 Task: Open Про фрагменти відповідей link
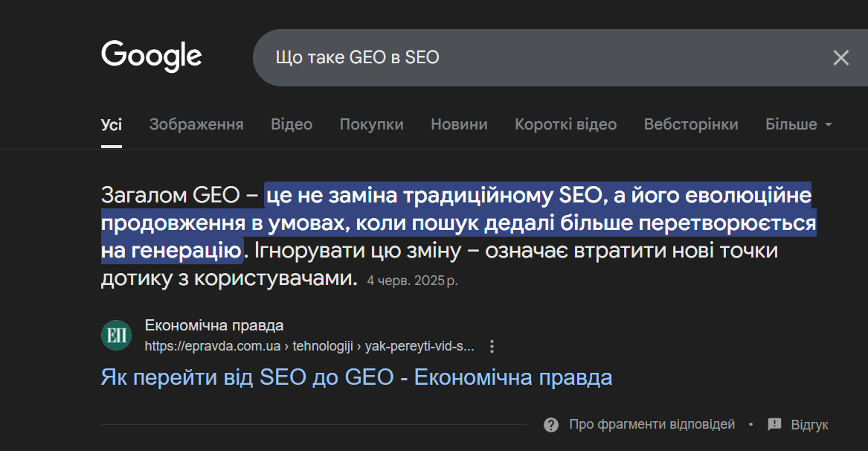click(x=652, y=424)
